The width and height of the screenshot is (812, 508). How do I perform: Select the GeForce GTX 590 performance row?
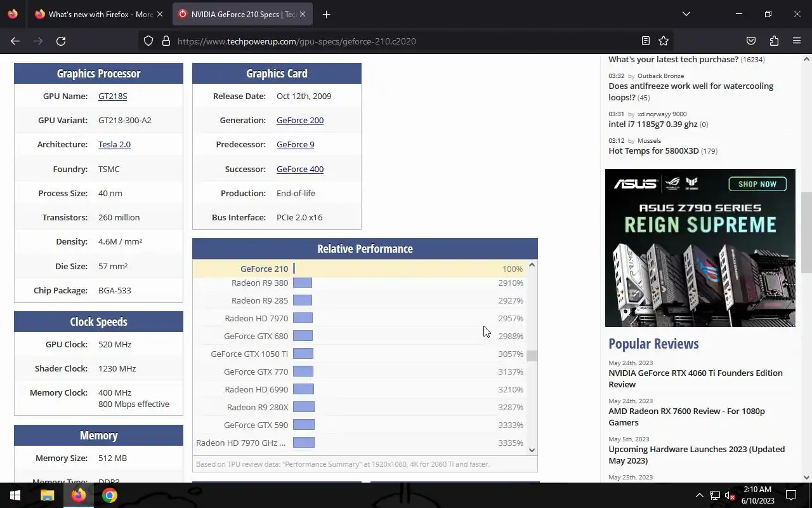[x=360, y=425]
